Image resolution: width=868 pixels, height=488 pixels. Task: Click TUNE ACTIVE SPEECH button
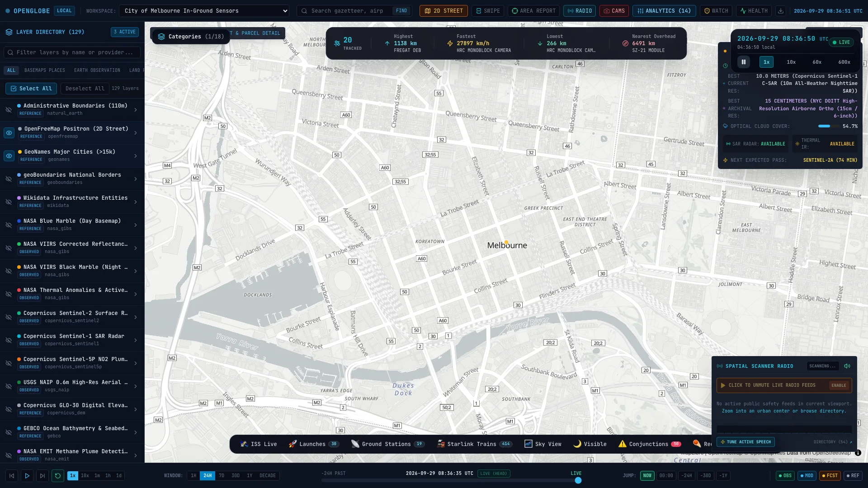(x=745, y=442)
